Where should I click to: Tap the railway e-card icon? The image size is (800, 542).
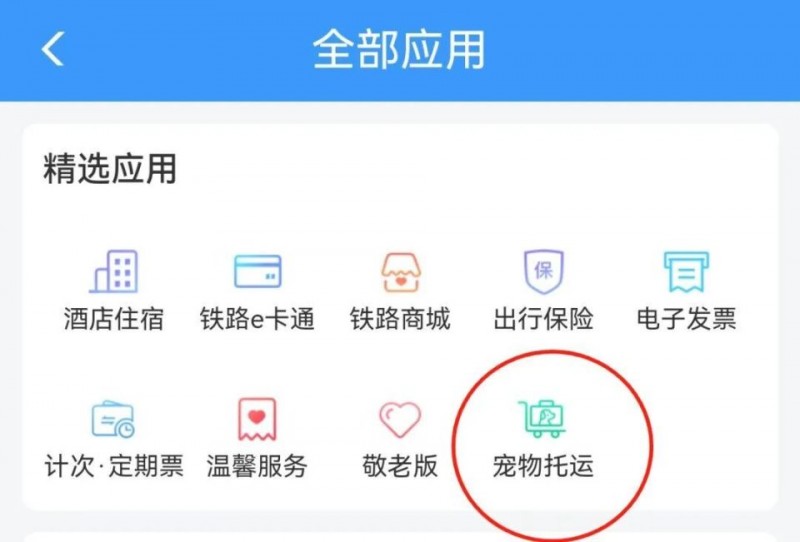258,271
